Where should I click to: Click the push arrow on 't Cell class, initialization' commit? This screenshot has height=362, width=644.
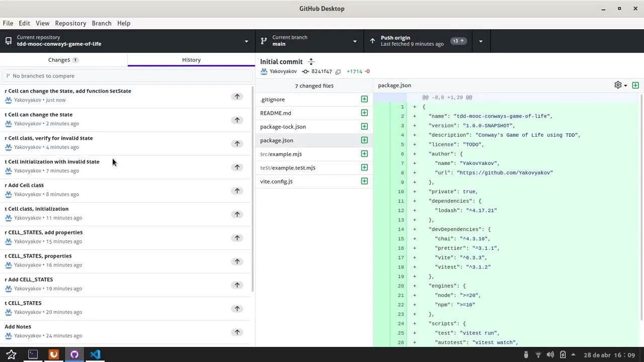[x=237, y=214]
